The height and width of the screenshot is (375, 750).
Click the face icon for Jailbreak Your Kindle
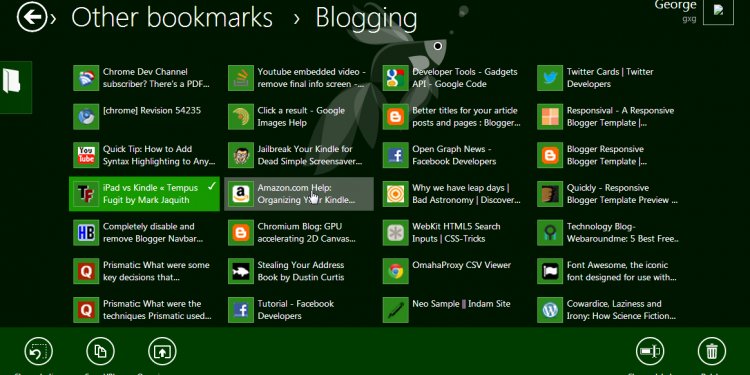[241, 155]
